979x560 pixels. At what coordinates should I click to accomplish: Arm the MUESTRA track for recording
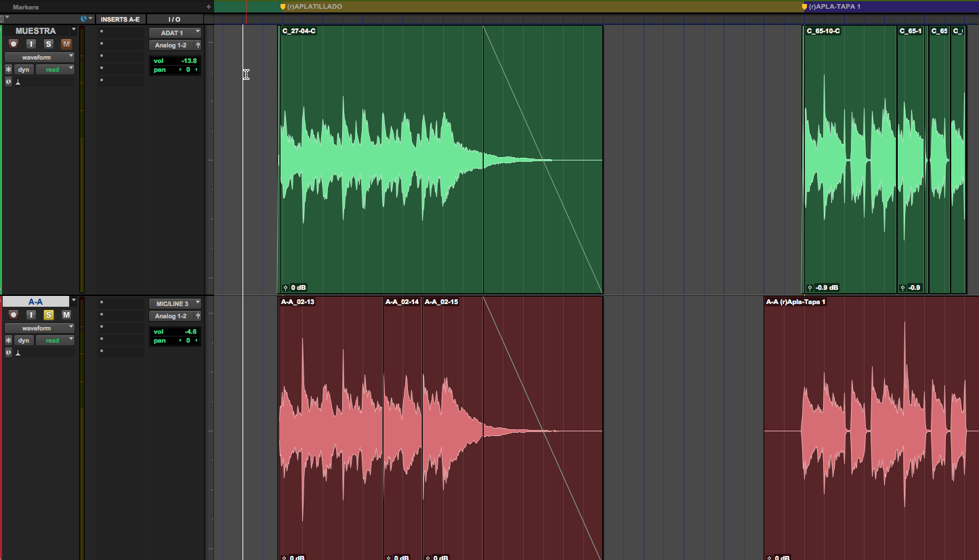pyautogui.click(x=13, y=43)
